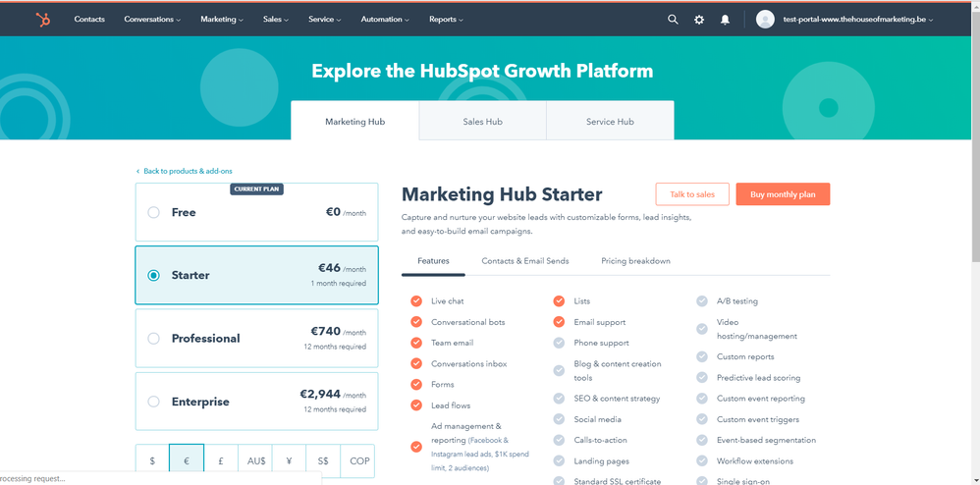Screen dimensions: 980x485
Task: Switch currency to euro (€)
Action: [187, 461]
